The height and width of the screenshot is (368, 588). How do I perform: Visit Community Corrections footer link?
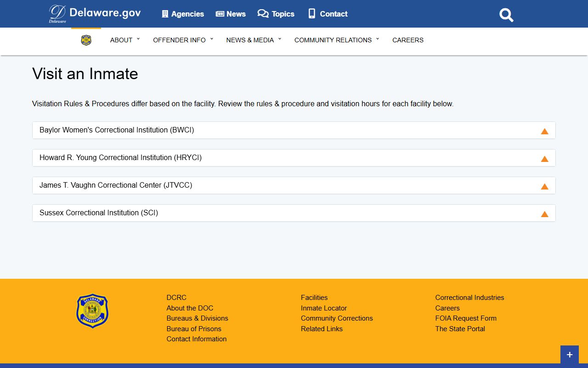point(337,318)
